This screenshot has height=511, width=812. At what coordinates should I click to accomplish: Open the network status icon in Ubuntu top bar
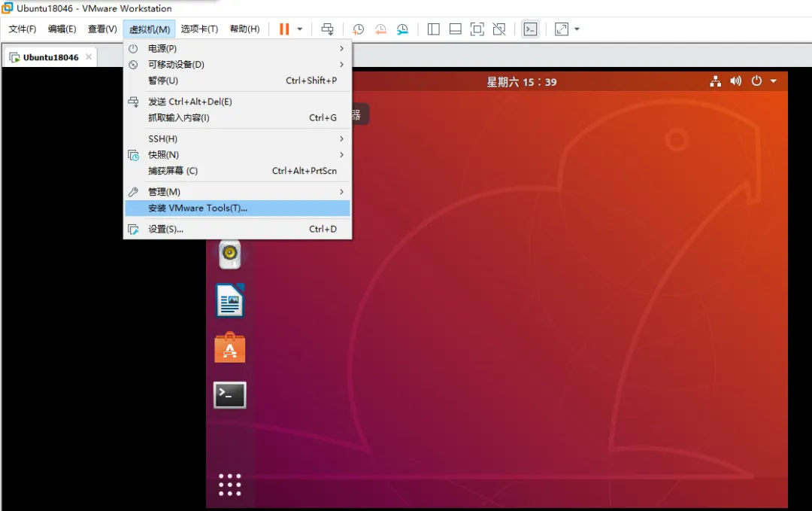[716, 81]
